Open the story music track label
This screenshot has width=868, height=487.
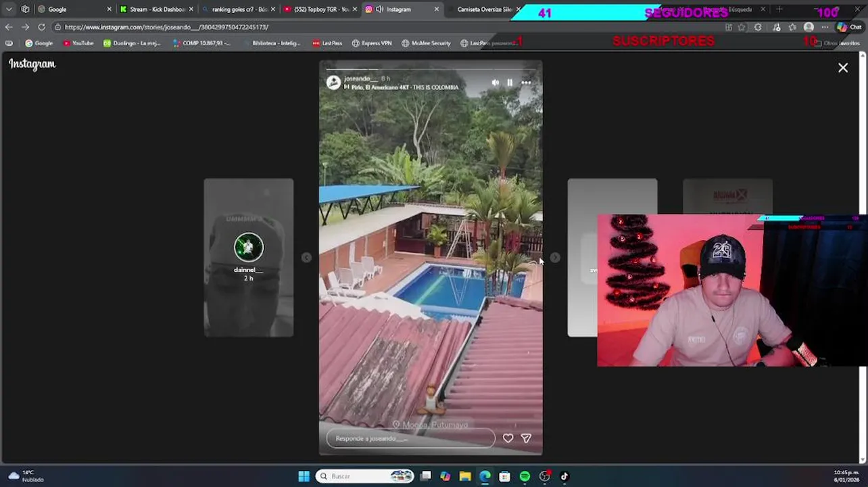pos(402,87)
